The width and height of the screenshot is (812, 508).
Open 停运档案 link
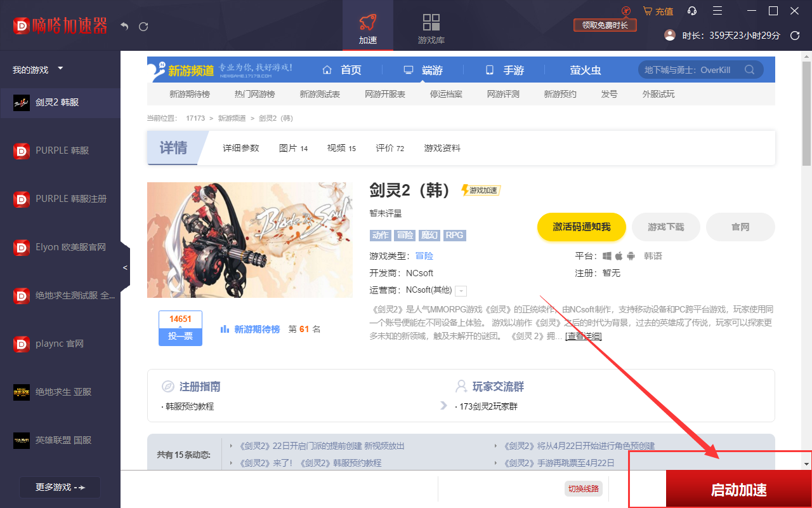tap(446, 94)
